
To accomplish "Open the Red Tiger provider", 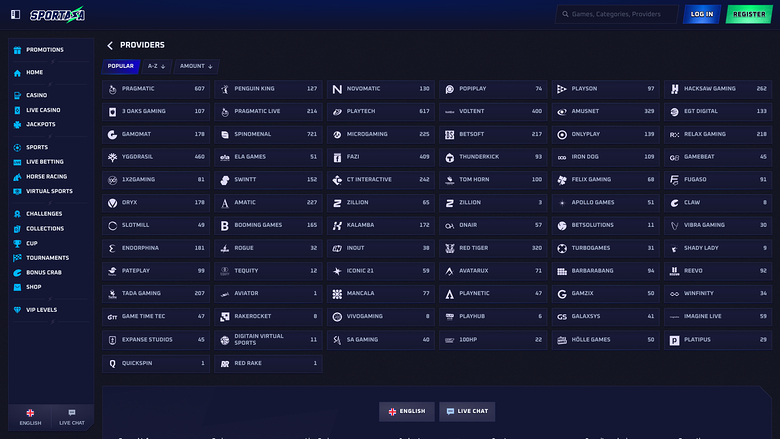I will tap(493, 248).
